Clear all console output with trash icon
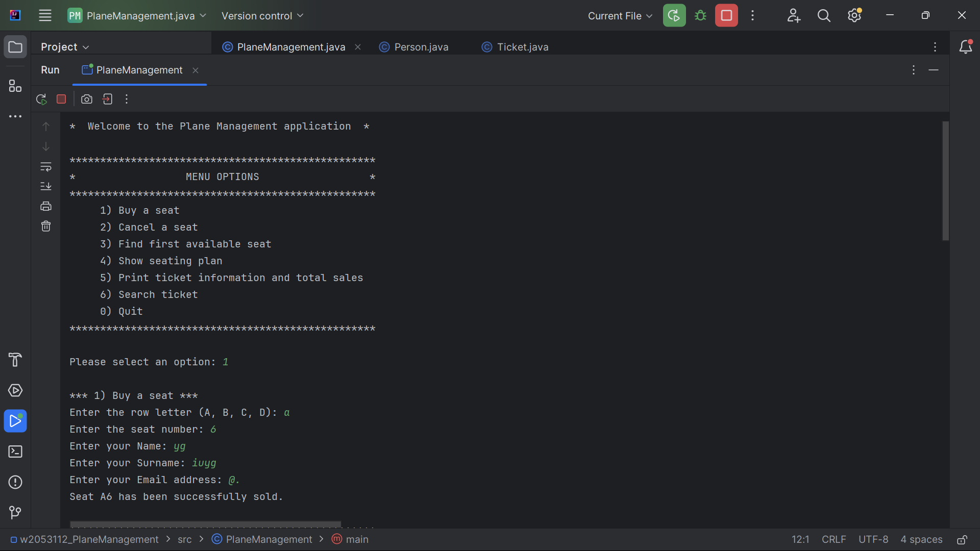 [46, 226]
